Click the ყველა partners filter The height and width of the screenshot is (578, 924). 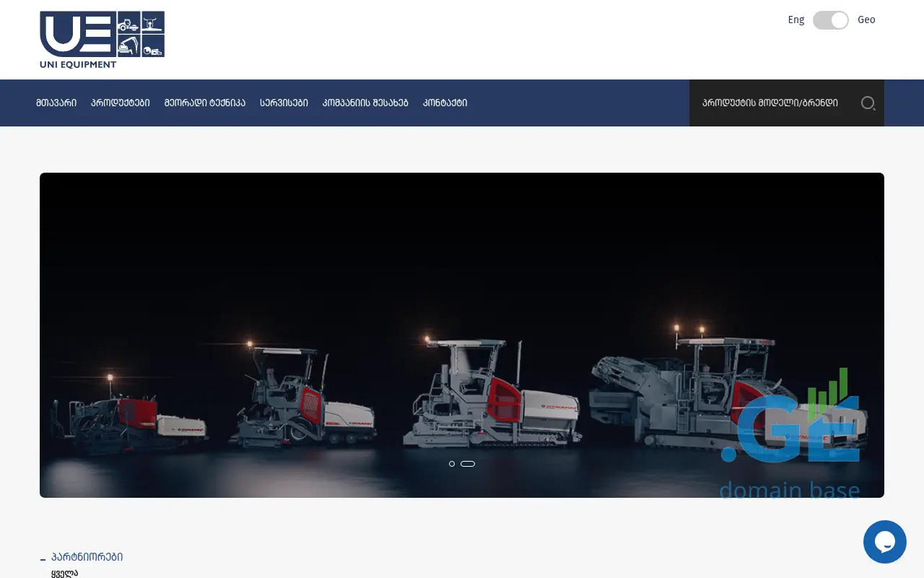(x=64, y=573)
